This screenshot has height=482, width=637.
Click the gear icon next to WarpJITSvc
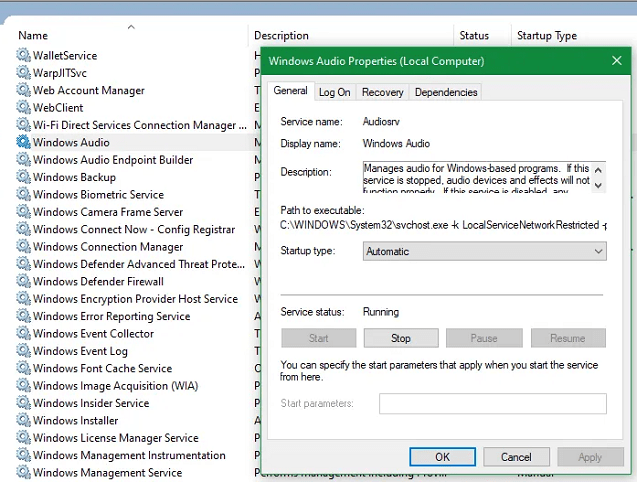(x=23, y=72)
